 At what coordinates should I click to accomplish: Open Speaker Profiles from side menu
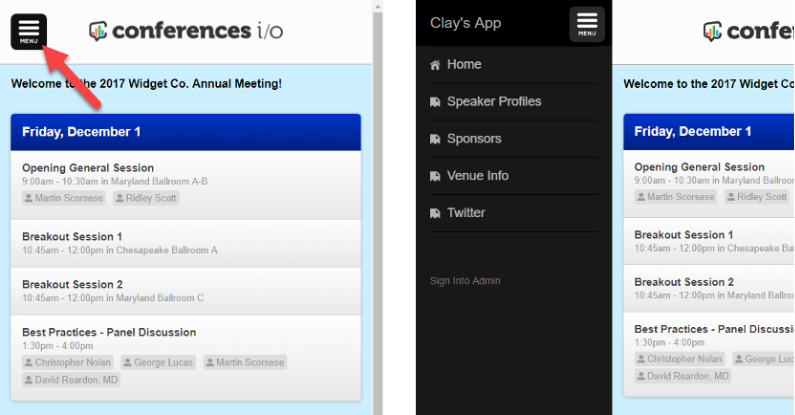tap(494, 102)
